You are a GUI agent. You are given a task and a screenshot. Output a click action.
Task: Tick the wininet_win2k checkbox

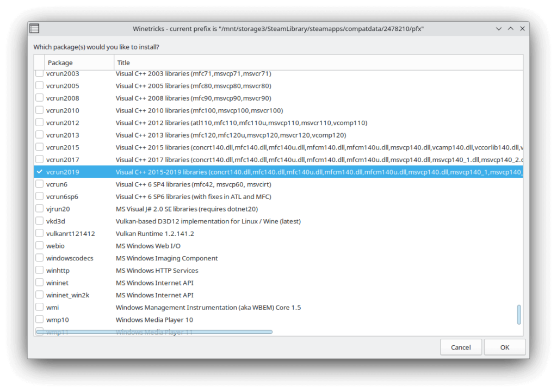point(39,295)
